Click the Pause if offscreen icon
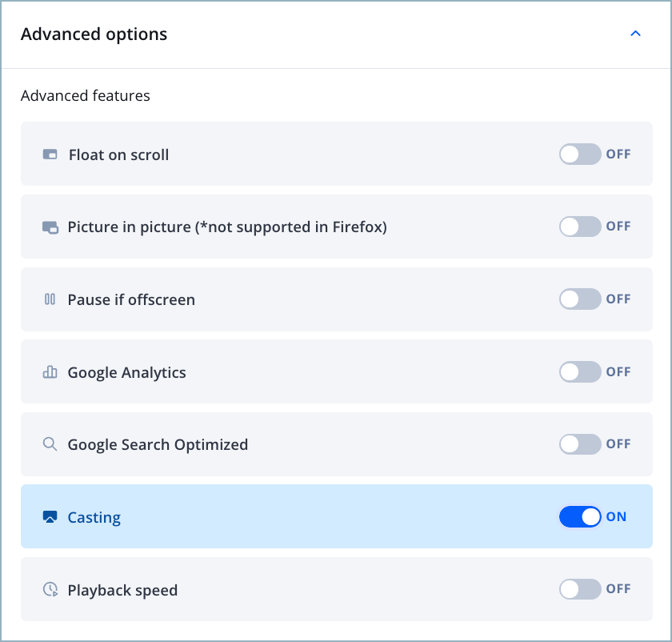 [x=50, y=299]
